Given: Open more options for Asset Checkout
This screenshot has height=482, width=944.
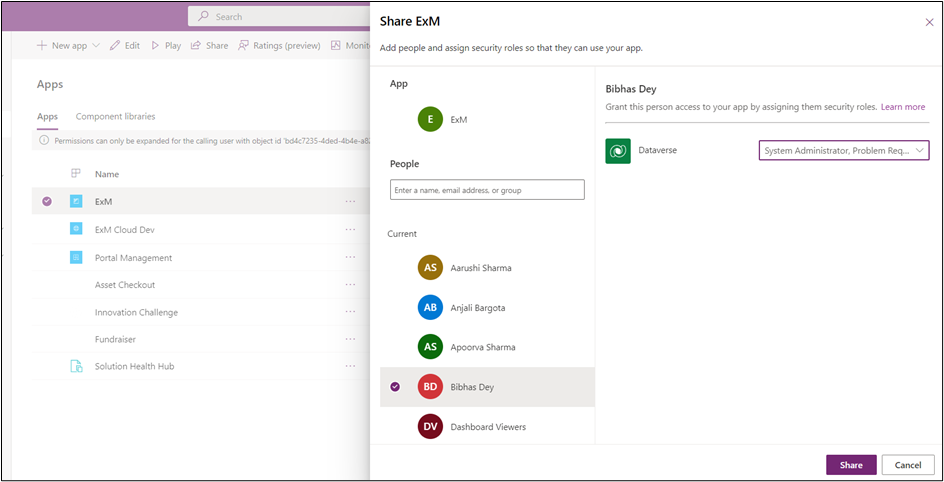Looking at the screenshot, I should click(x=350, y=285).
